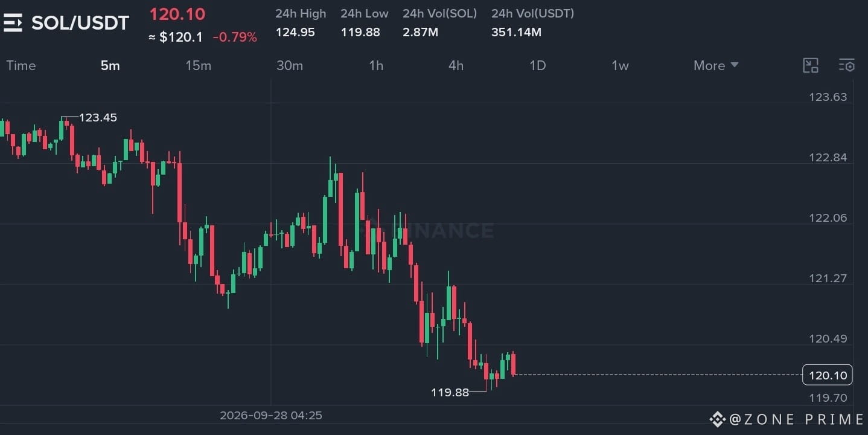Click the 2026-09-28 04:25 time label

click(x=271, y=415)
